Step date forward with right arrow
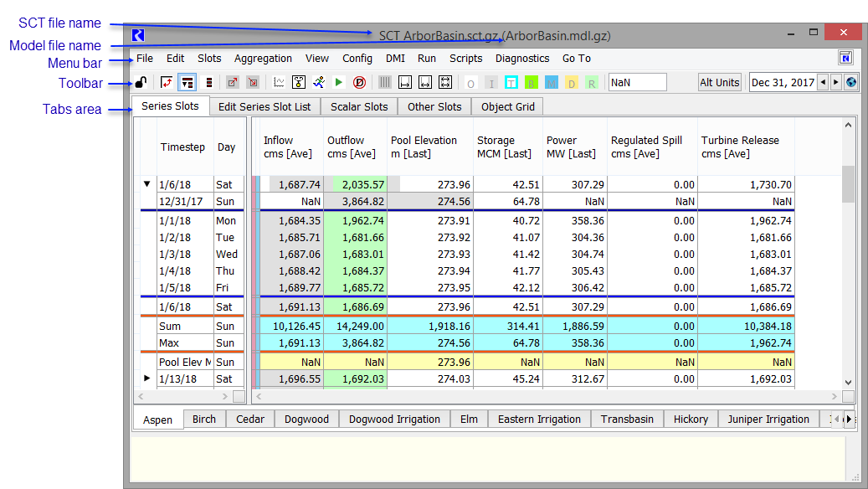The height and width of the screenshot is (489, 868). pyautogui.click(x=835, y=82)
